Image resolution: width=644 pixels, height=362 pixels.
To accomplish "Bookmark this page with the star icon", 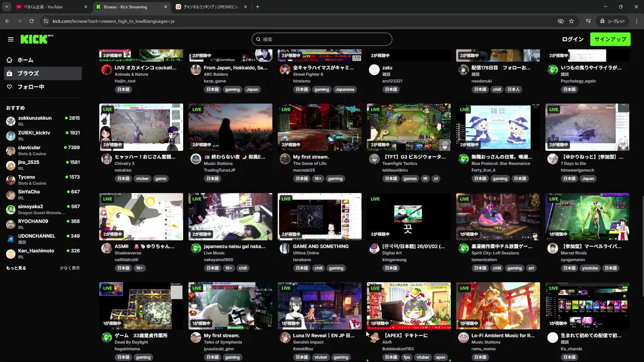I will pos(572,21).
